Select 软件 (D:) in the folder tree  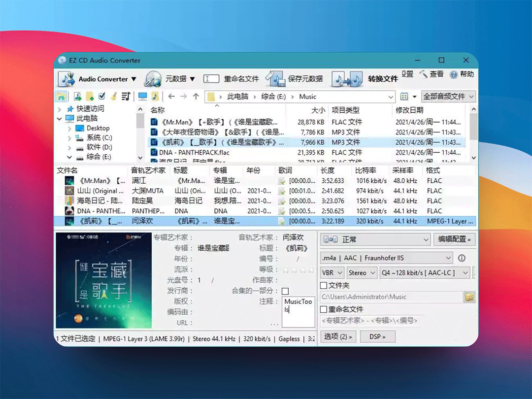click(99, 147)
